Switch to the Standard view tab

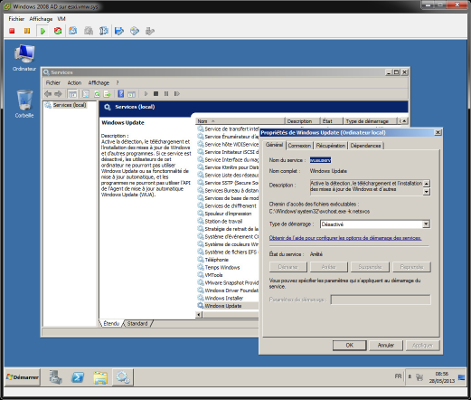(137, 324)
